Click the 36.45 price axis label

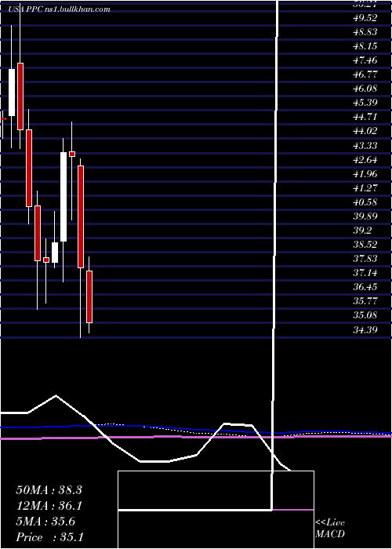coord(365,287)
